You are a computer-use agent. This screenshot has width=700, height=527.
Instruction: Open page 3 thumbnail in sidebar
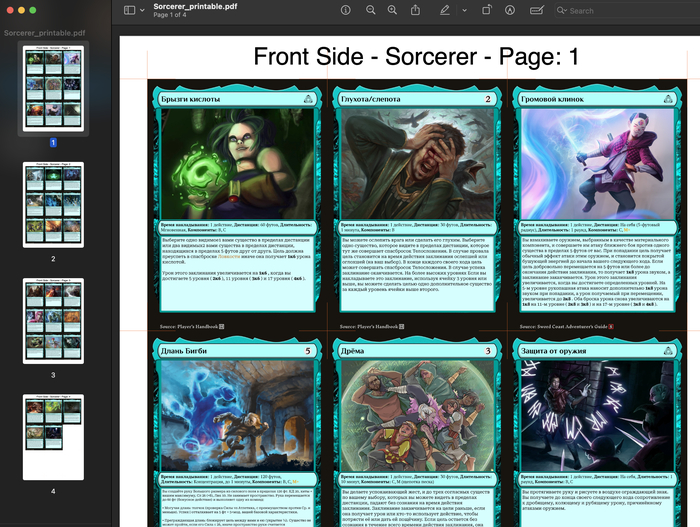pyautogui.click(x=53, y=321)
